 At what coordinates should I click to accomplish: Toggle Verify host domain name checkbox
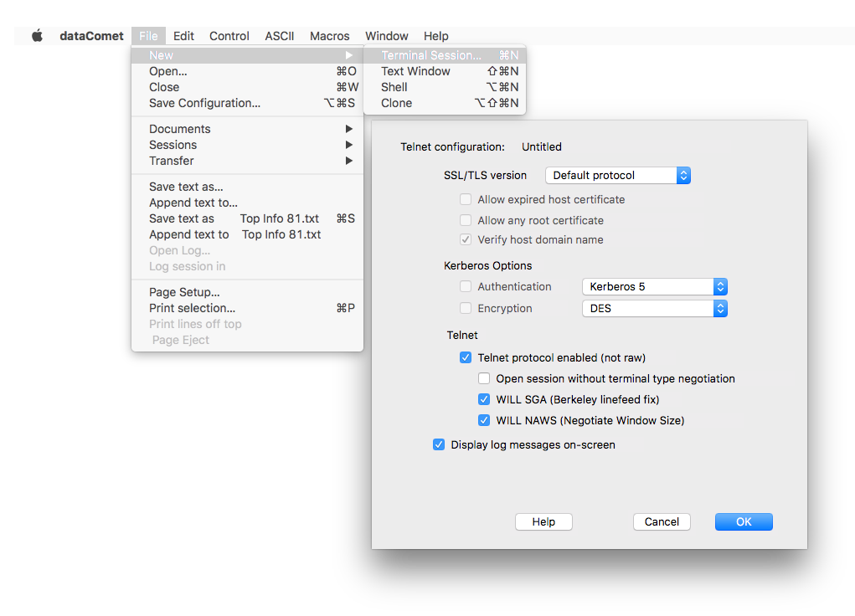[465, 239]
